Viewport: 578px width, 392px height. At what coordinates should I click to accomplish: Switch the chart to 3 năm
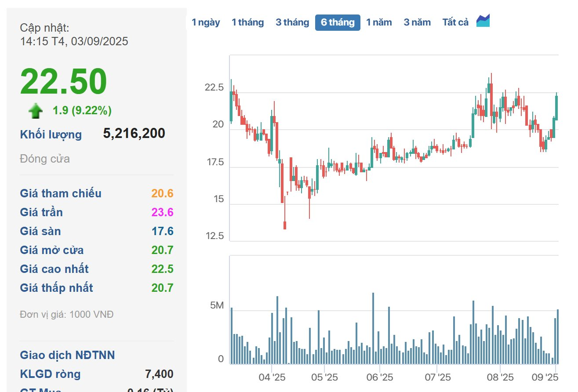pos(417,22)
